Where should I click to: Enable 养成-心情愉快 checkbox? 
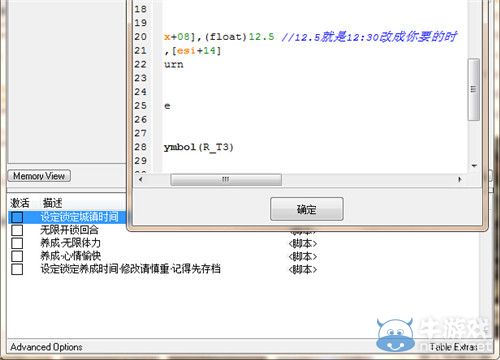coord(17,256)
